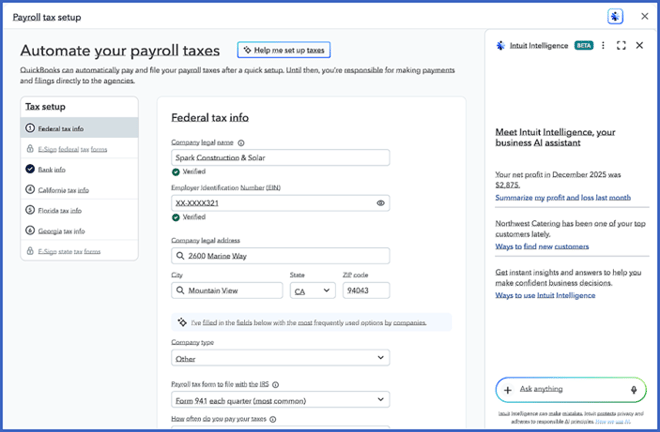
Task: Open more options menu in Intuit Intelligence panel
Action: point(603,45)
